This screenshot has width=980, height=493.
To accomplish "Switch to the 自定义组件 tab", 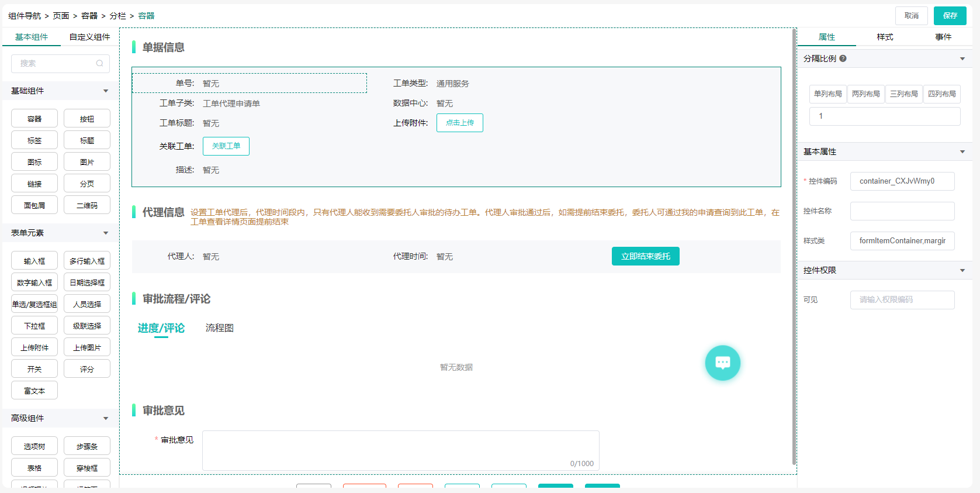I will [x=90, y=37].
